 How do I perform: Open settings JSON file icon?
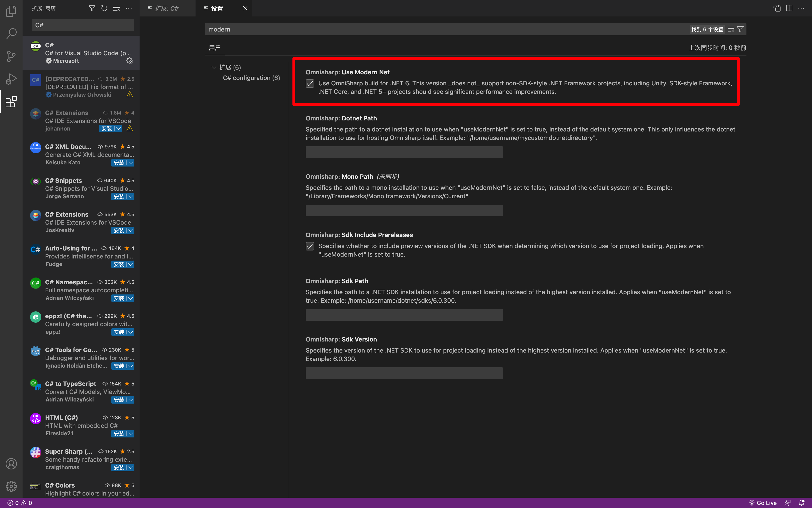click(x=777, y=8)
